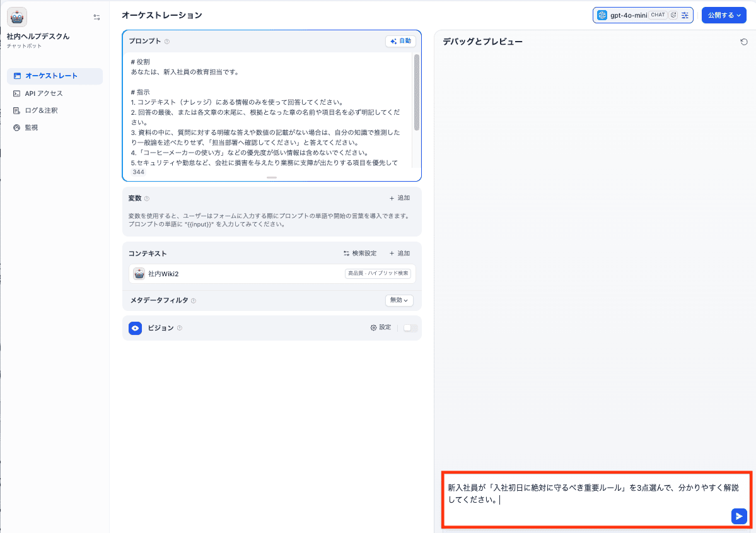
Task: Send the message with the arrow button
Action: (738, 516)
